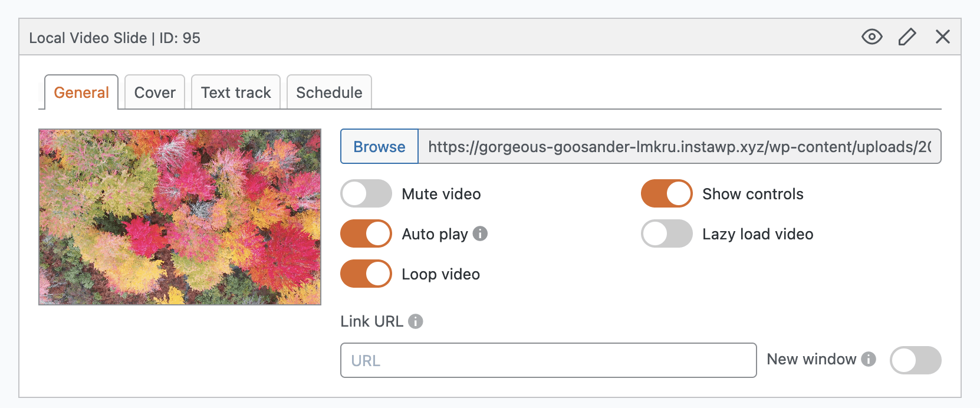Click the New window info icon
Screen dimensions: 980x408
coord(868,359)
